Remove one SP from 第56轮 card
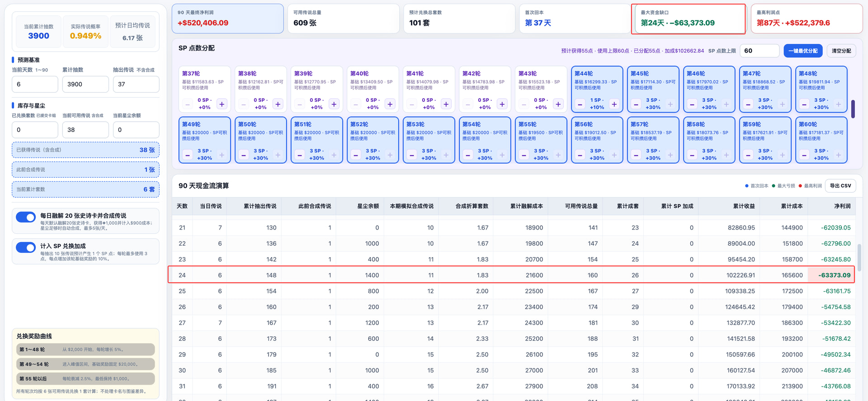The width and height of the screenshot is (868, 401). pos(580,155)
